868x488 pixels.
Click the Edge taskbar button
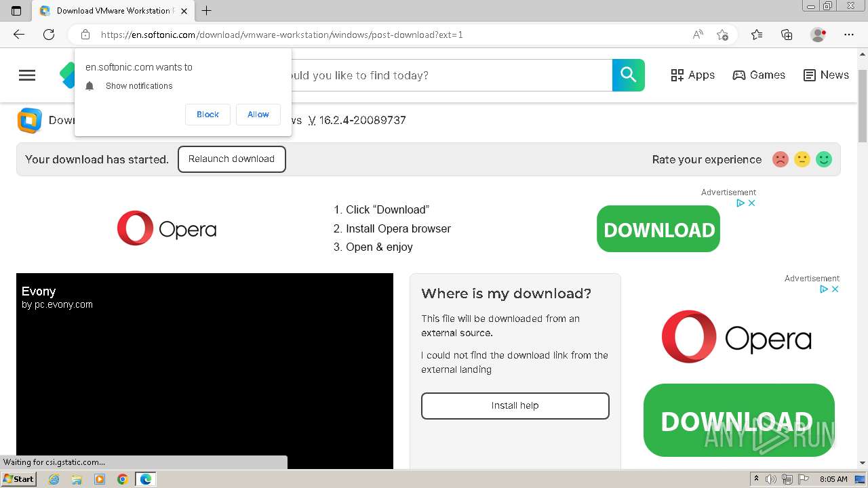[x=146, y=479]
